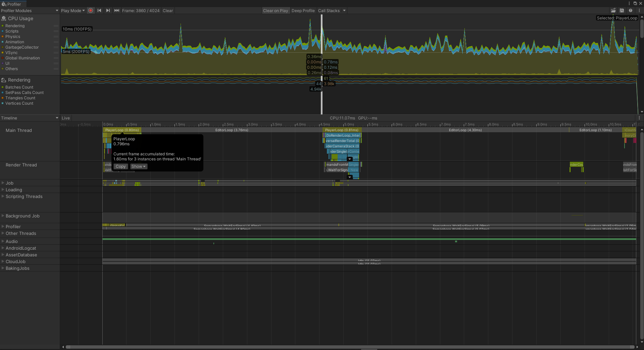Screen dimensions: 644x350
Task: Open the timeline pane three-dot options
Action: [x=639, y=118]
